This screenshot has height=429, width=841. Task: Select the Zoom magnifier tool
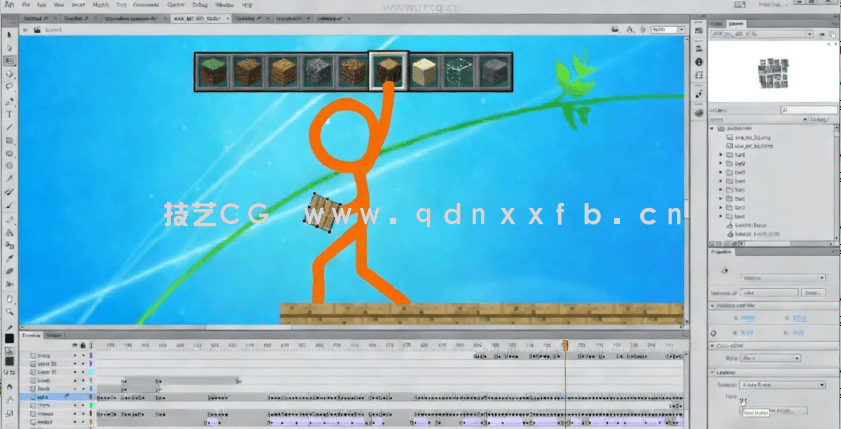pyautogui.click(x=9, y=312)
